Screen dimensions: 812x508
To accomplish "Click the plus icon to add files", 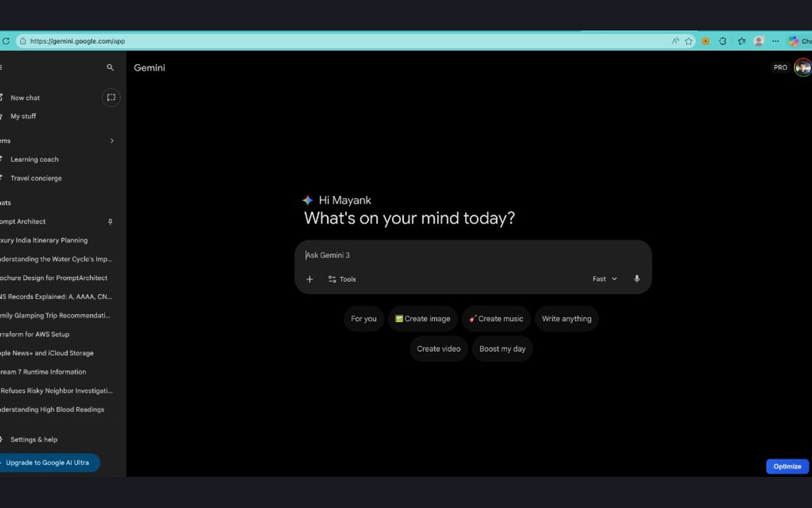I will pyautogui.click(x=310, y=279).
